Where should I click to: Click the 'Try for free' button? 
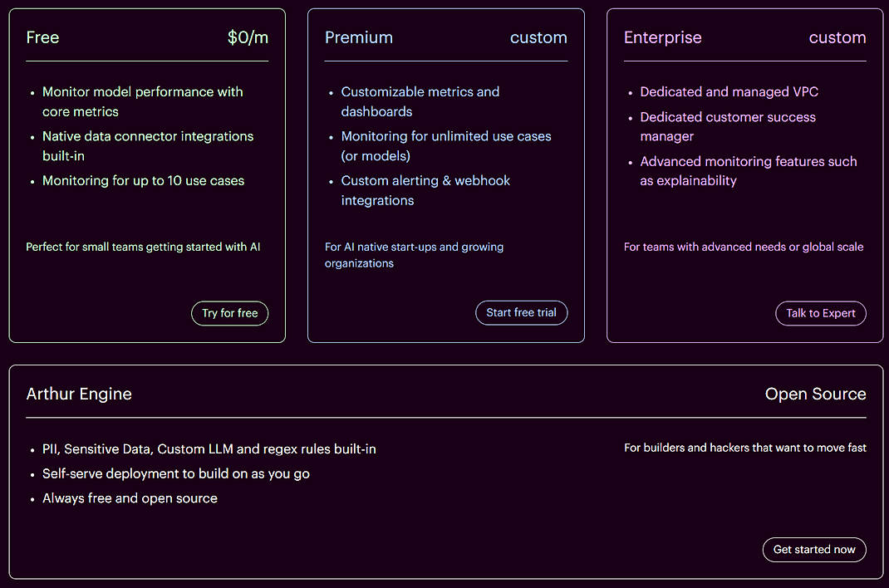[229, 313]
